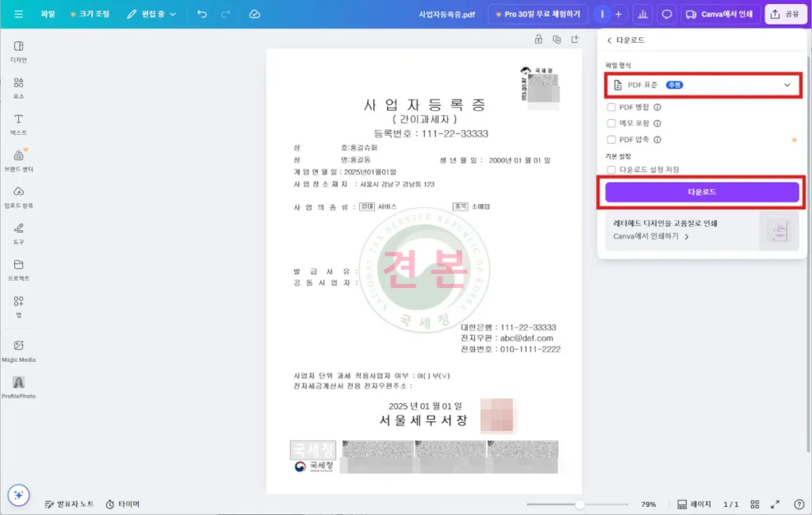Viewport: 812px width, 515px height.
Task: Open the 페이지 view selector in bottom bar
Action: (694, 504)
